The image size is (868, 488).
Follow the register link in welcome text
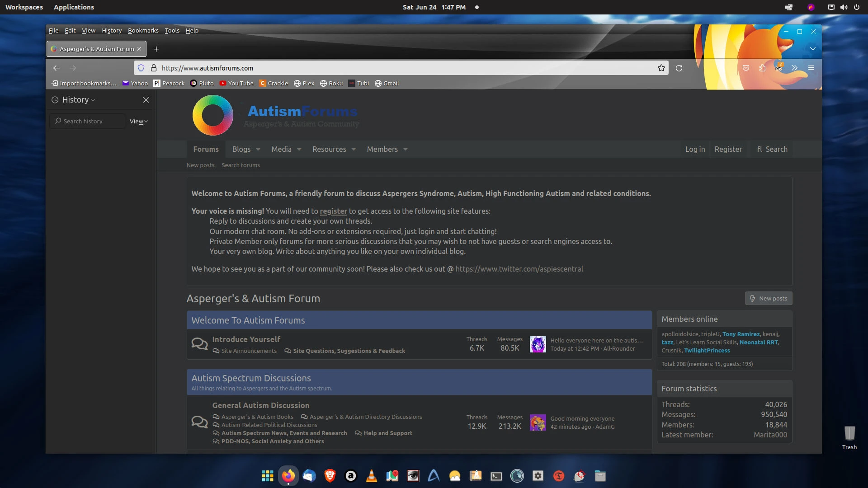click(333, 211)
